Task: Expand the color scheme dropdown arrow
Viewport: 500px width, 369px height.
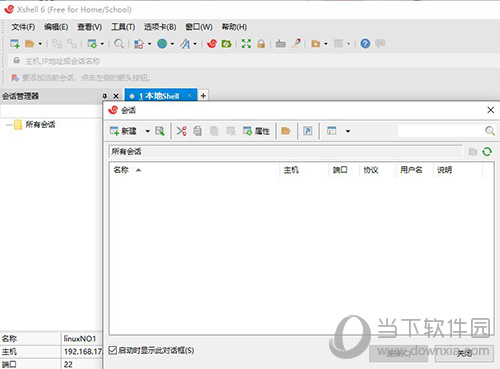Action: coord(149,44)
